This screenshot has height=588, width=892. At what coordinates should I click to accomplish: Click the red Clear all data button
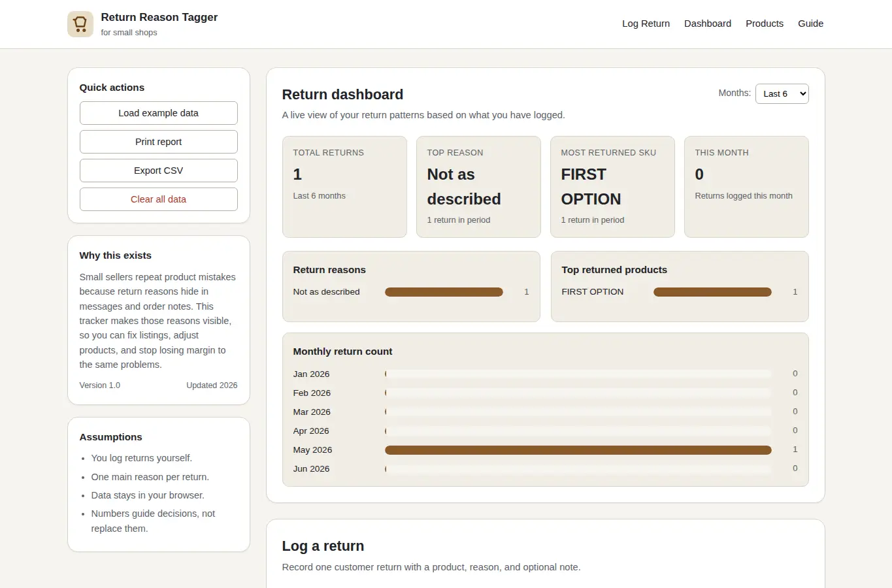159,199
